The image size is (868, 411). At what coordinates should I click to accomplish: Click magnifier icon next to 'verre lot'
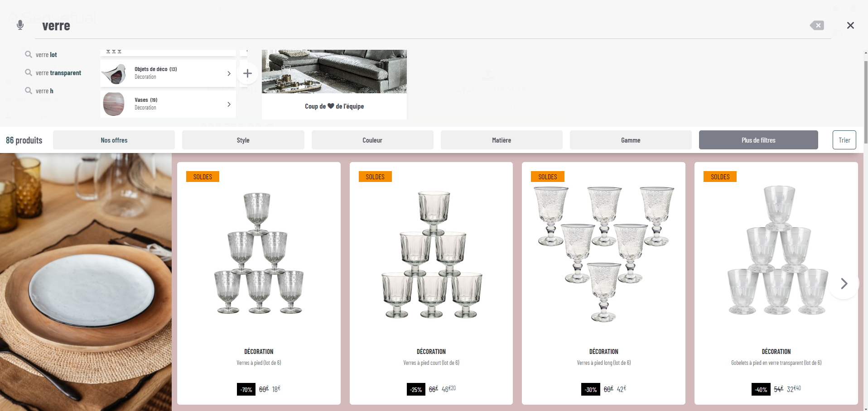pyautogui.click(x=29, y=54)
